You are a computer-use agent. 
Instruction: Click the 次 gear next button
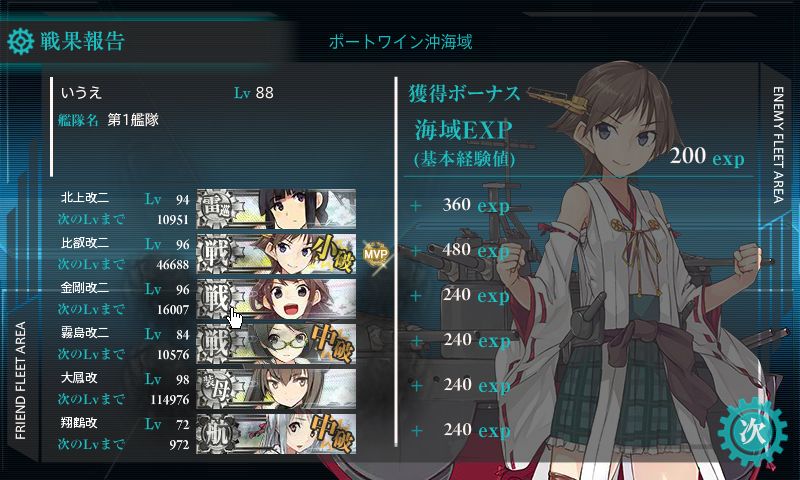[752, 432]
